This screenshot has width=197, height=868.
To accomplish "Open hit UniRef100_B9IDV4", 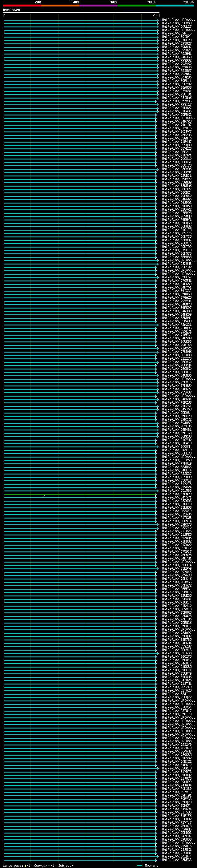I will [176, 37].
